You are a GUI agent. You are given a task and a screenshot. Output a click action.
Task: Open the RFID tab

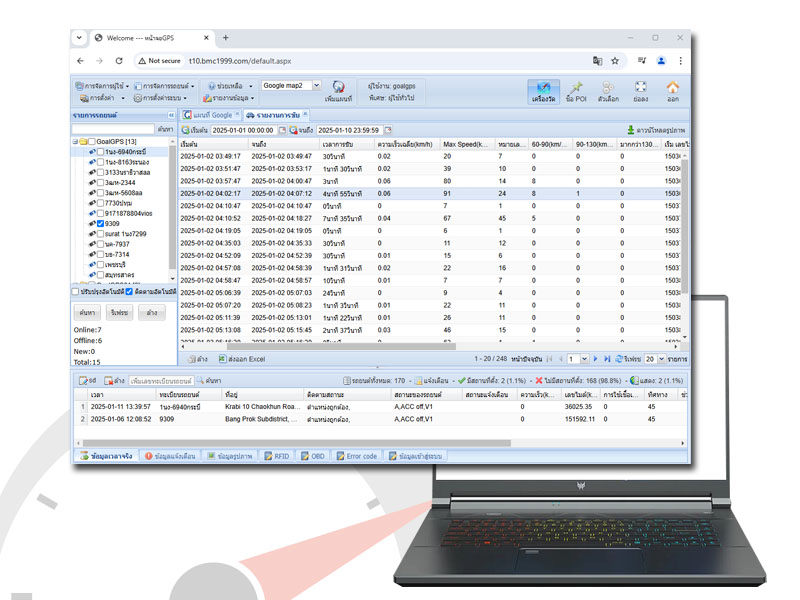[x=277, y=456]
